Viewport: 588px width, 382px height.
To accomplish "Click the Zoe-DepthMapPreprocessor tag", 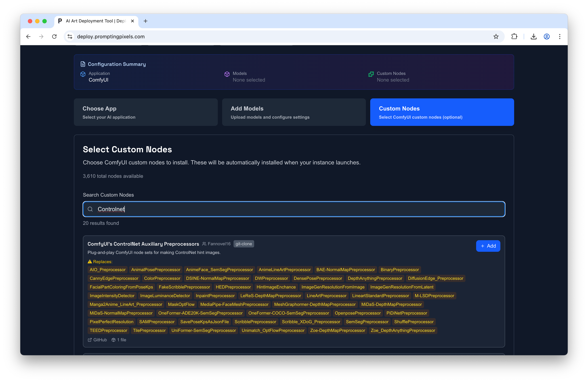I will point(337,330).
